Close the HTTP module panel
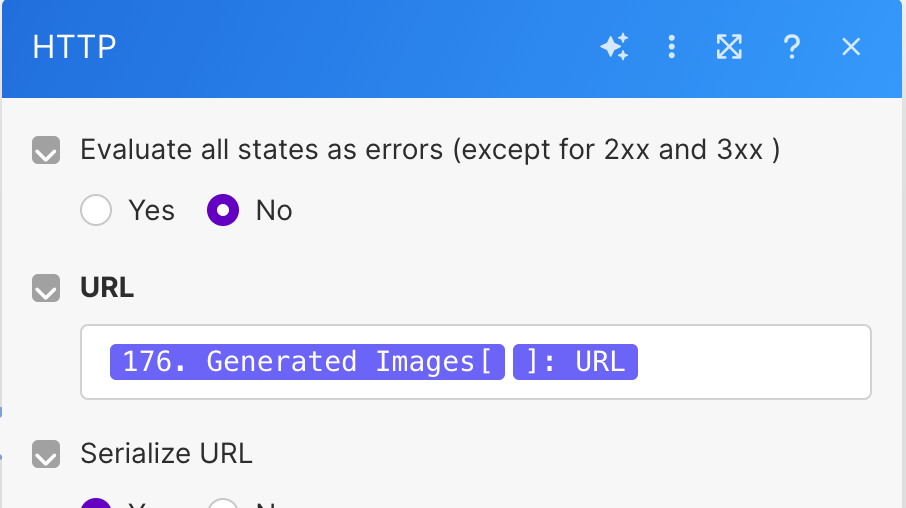 tap(851, 47)
